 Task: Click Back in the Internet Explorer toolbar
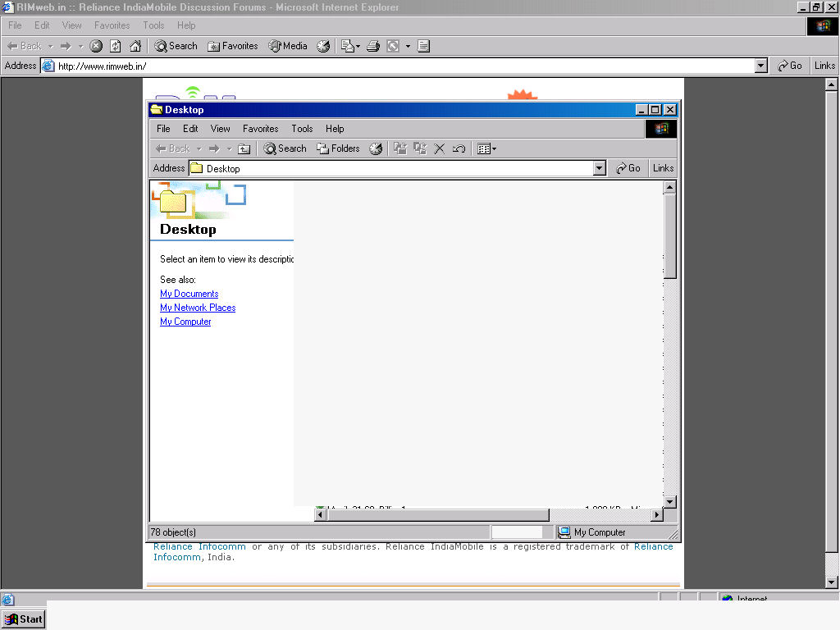(24, 46)
